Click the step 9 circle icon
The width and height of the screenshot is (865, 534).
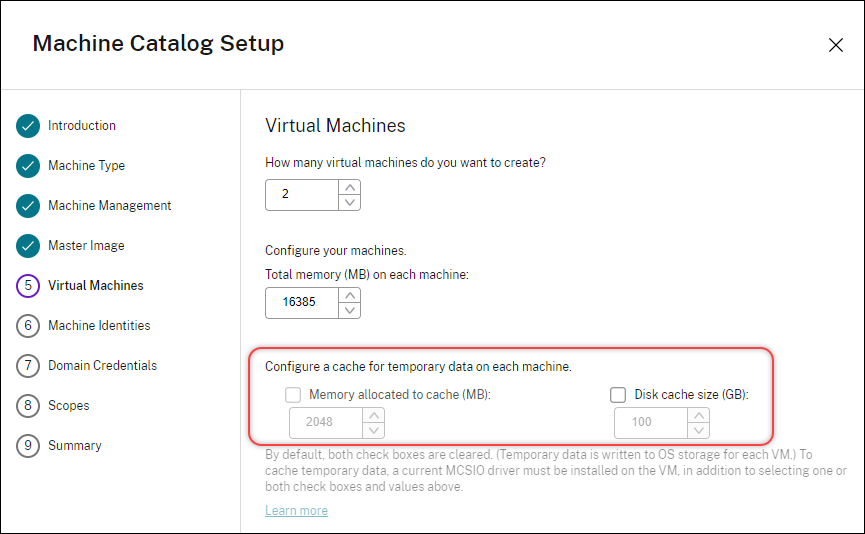[x=28, y=446]
